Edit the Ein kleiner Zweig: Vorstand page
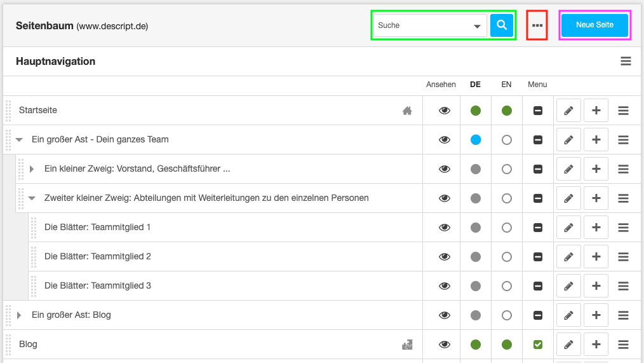The image size is (644, 363). (x=568, y=169)
